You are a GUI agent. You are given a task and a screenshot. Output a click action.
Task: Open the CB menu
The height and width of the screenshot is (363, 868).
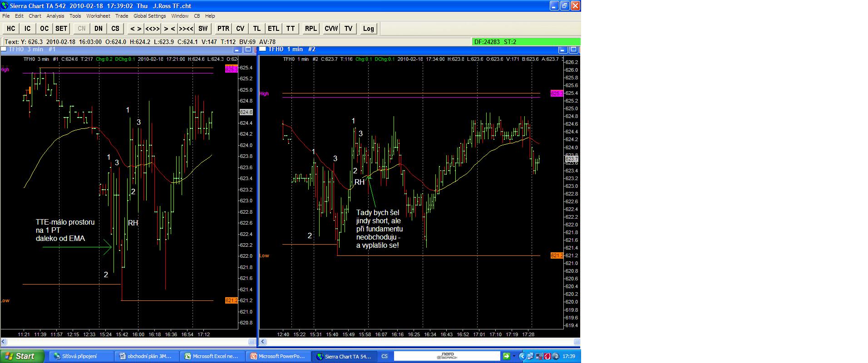197,16
